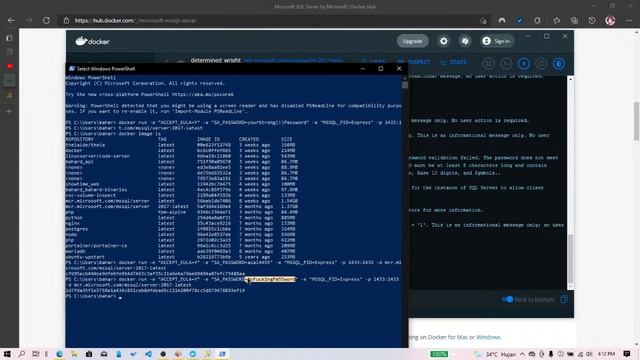
Task: Open the Windows link on Docker Hub page
Action: pyautogui.click(x=488, y=337)
